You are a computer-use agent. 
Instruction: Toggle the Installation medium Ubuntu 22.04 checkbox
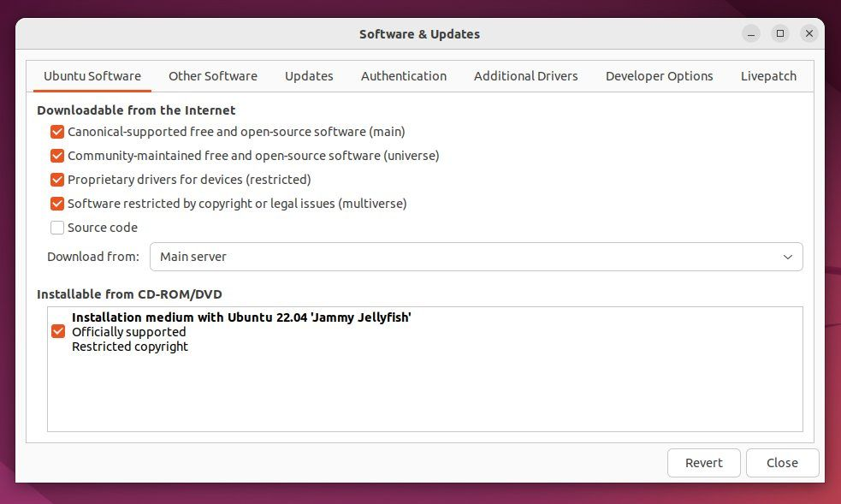[x=58, y=331]
